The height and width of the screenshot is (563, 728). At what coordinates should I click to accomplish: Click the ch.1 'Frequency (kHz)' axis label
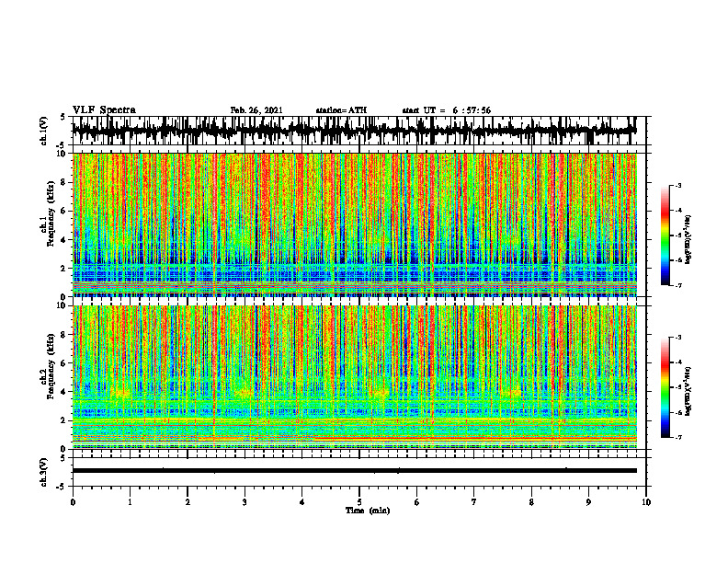(51, 213)
